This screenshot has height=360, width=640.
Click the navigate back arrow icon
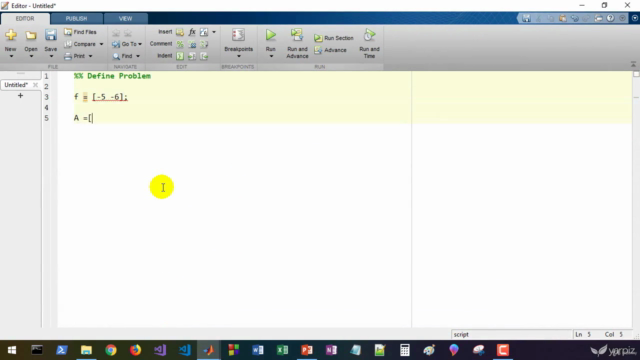click(116, 33)
